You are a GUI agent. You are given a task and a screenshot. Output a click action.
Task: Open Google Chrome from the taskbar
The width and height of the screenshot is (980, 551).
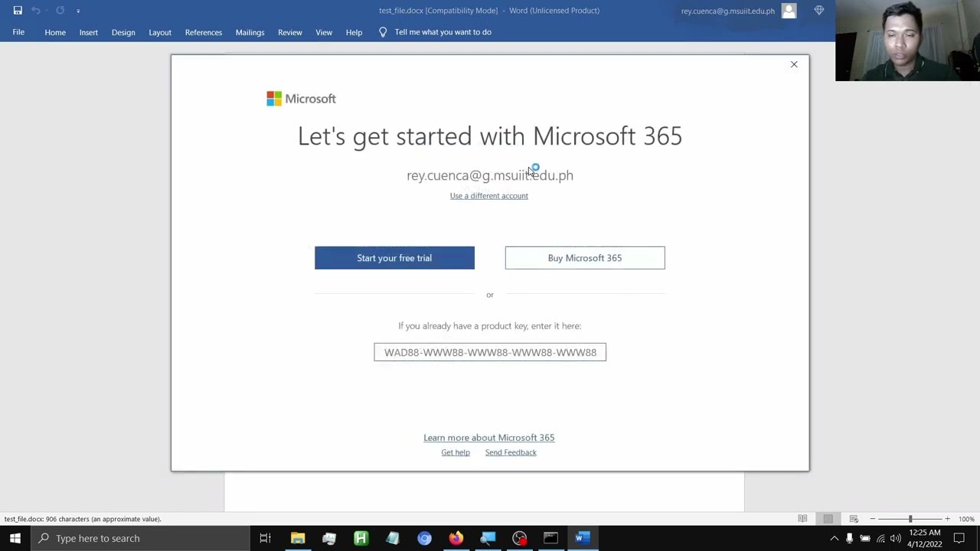(x=424, y=538)
